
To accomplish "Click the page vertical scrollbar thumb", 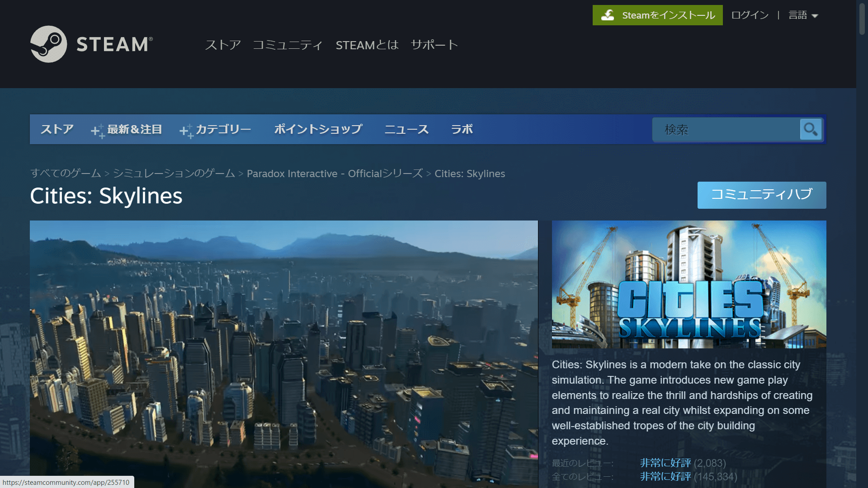I will 862,18.
